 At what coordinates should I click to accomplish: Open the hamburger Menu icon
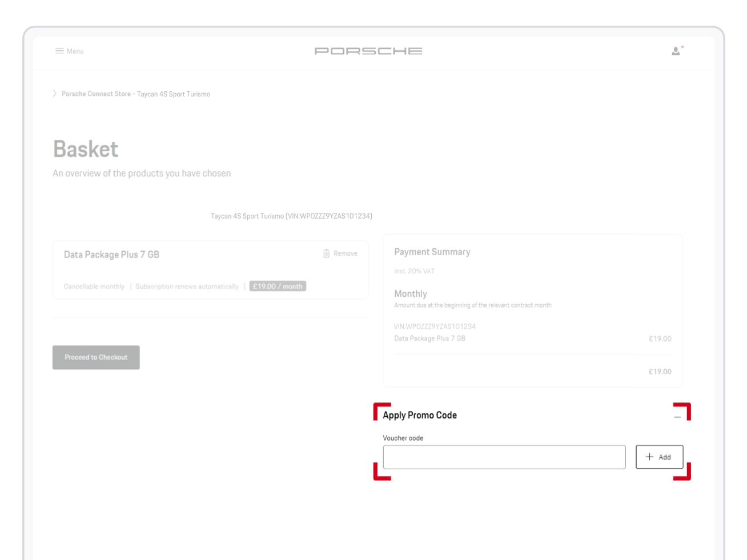tap(59, 51)
